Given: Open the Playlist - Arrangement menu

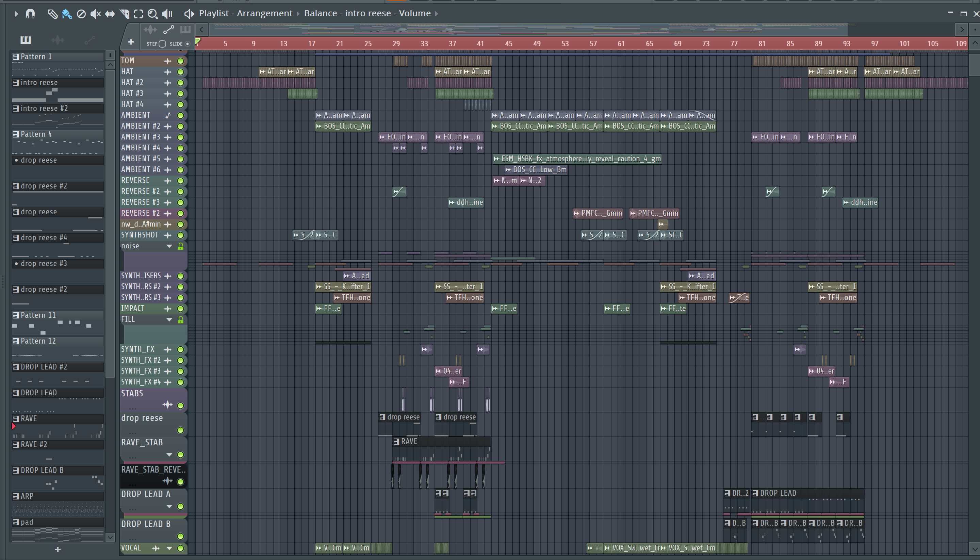Looking at the screenshot, I should click(245, 14).
